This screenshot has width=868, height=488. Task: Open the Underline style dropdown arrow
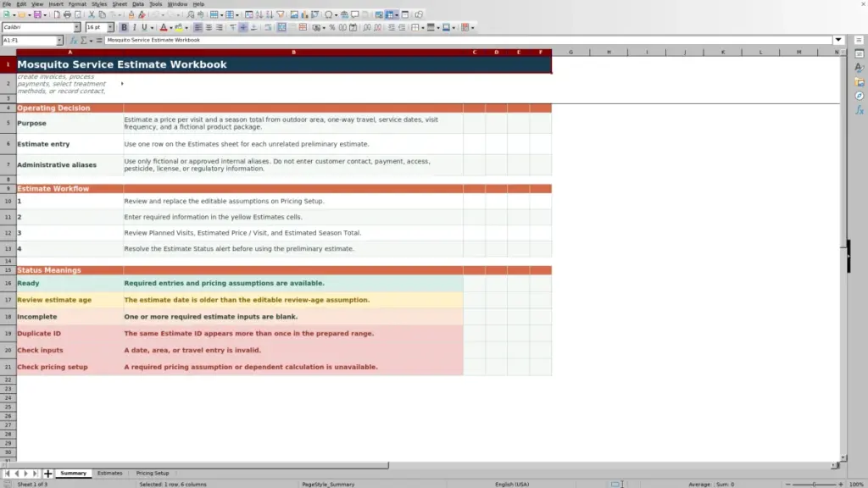point(152,28)
